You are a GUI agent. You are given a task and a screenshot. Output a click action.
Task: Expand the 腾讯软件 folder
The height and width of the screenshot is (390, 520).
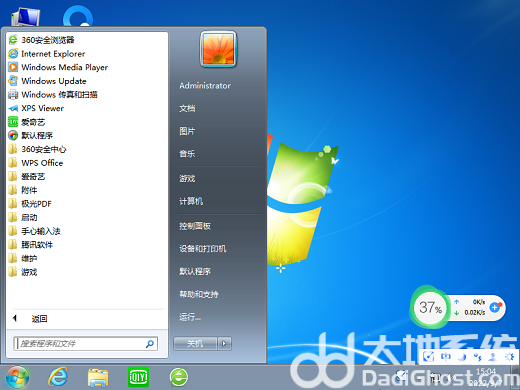[x=37, y=245]
